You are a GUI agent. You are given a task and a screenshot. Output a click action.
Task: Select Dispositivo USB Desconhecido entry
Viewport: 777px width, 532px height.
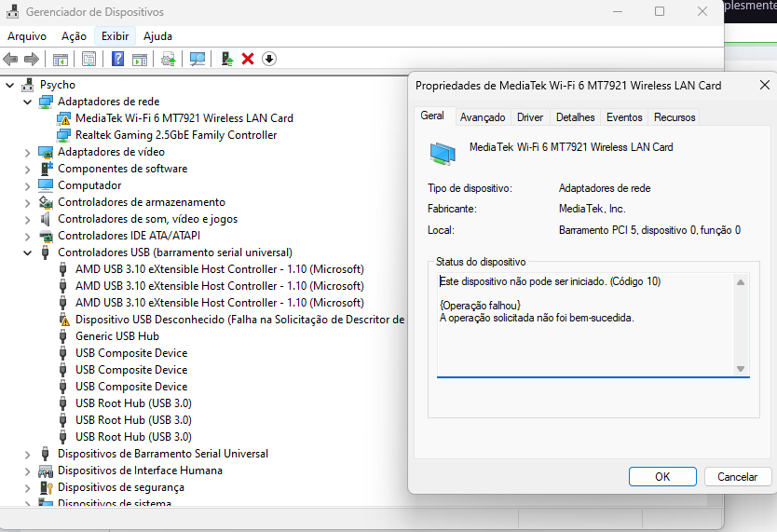click(239, 320)
